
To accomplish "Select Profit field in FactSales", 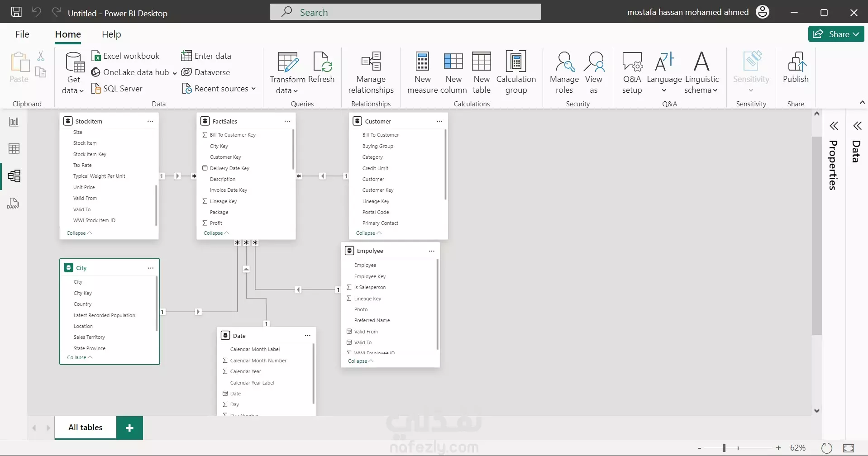I will point(216,223).
